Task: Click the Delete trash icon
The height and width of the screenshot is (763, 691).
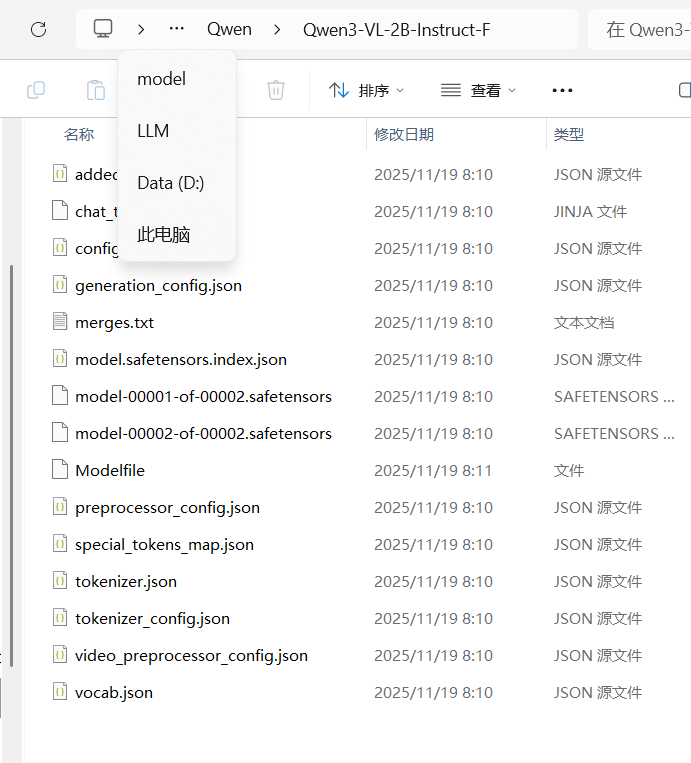Action: (x=275, y=90)
